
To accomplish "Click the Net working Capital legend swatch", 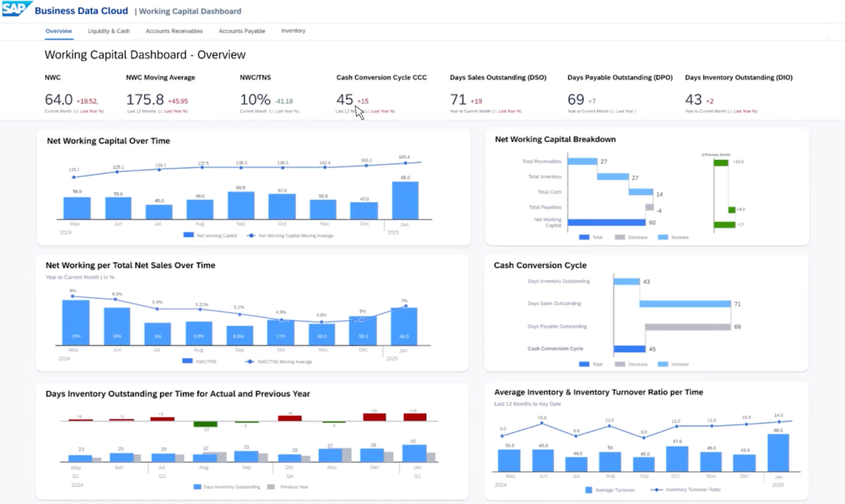I will (189, 235).
